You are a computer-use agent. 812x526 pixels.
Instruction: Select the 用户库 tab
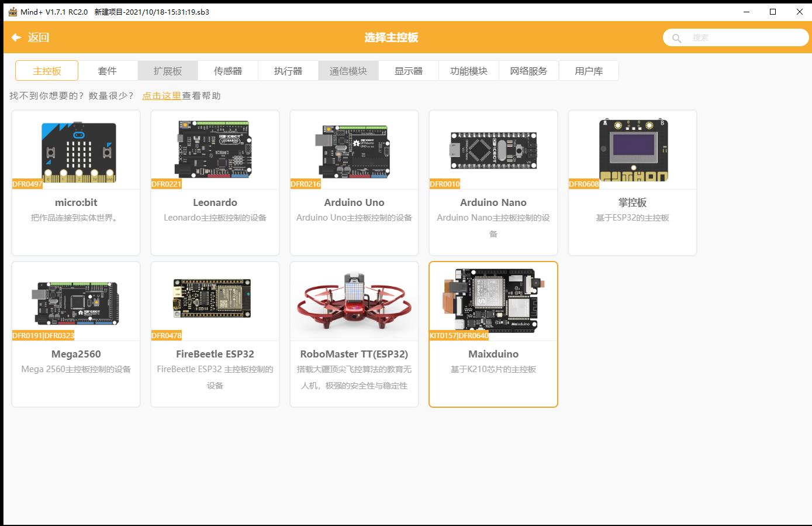[x=589, y=71]
